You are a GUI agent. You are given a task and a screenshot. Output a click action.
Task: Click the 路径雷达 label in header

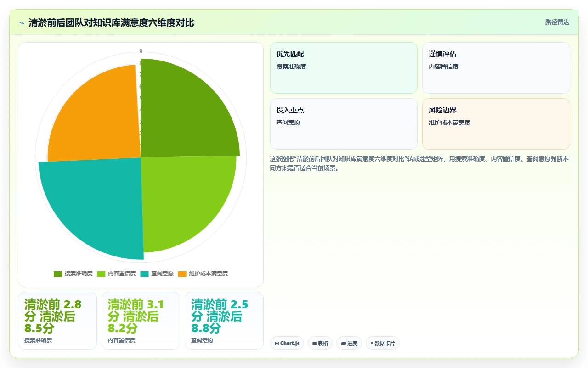pos(557,22)
